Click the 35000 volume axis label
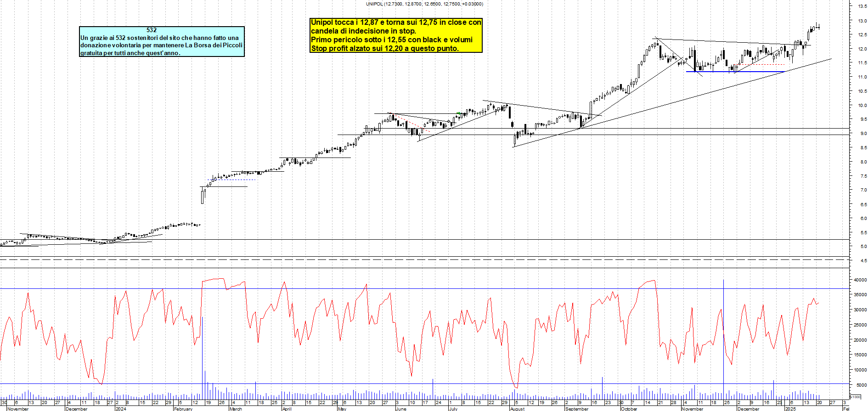The width and height of the screenshot is (868, 411). pos(860,295)
